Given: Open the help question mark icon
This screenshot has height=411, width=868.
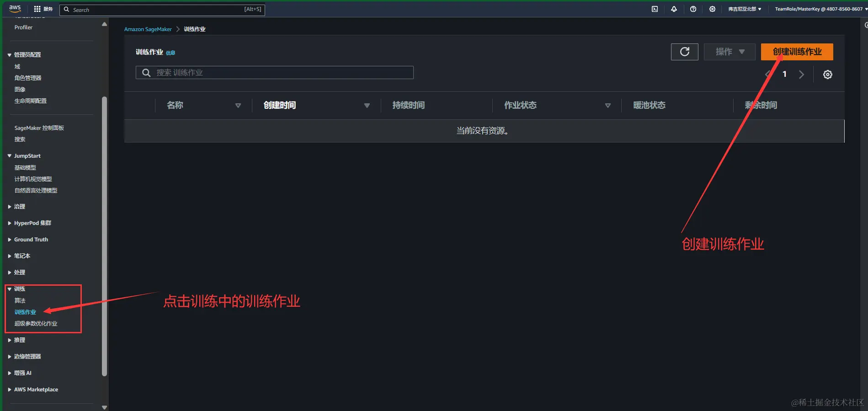Looking at the screenshot, I should coord(693,9).
